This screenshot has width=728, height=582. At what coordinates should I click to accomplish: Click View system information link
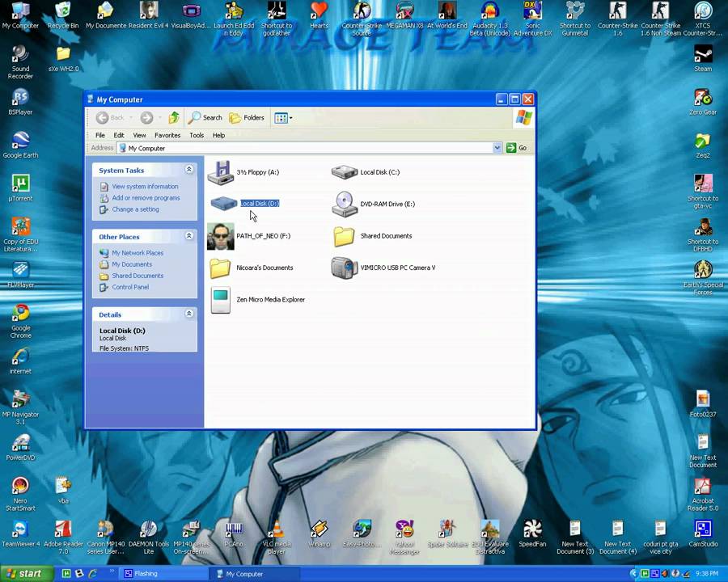coord(145,186)
